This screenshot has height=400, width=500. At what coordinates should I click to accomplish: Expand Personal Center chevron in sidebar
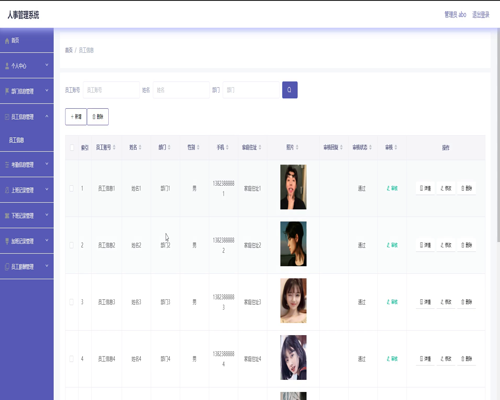[47, 65]
